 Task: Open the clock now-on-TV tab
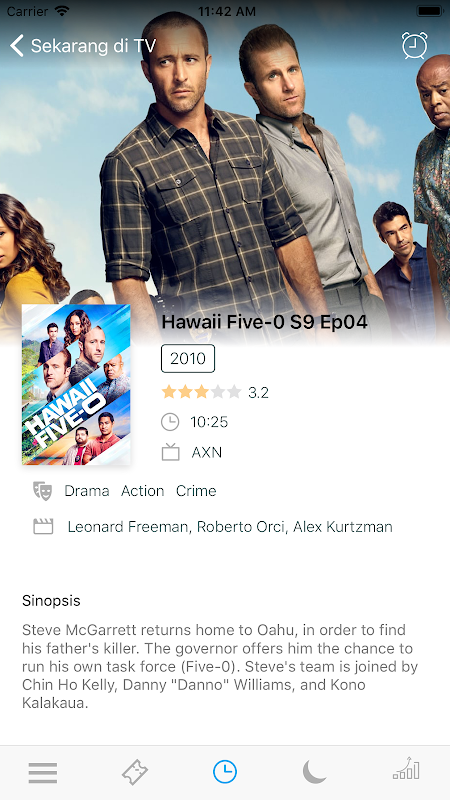point(225,771)
